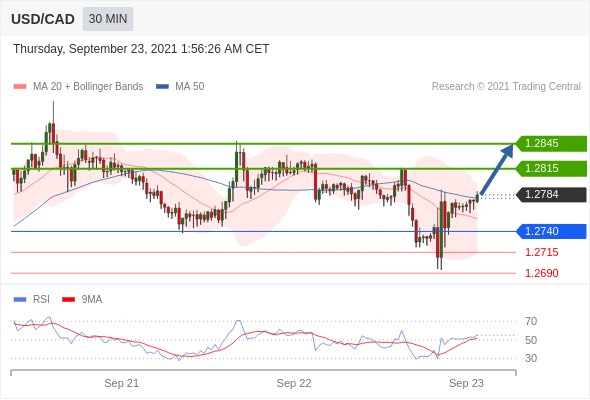Click the Sep 21 date axis label

[x=122, y=383]
